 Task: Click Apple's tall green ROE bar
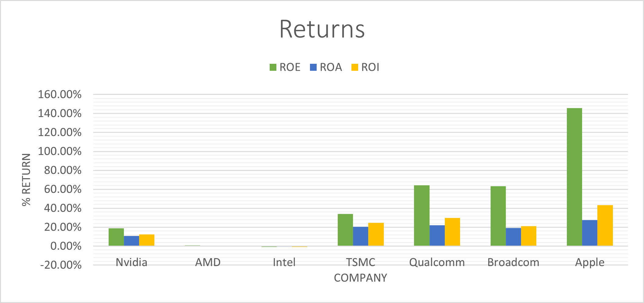tap(574, 177)
